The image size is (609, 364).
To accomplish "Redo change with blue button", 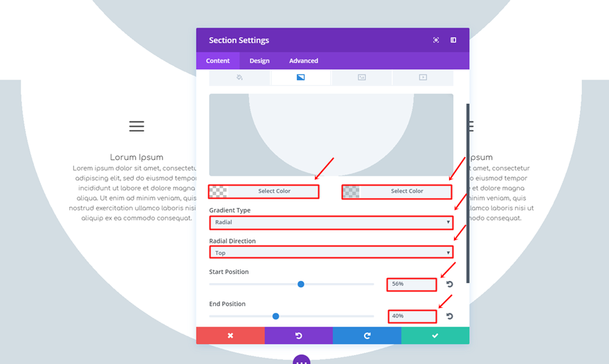I will [x=367, y=336].
